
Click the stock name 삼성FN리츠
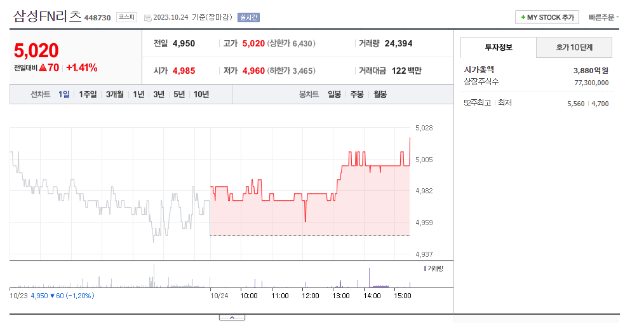pos(47,16)
